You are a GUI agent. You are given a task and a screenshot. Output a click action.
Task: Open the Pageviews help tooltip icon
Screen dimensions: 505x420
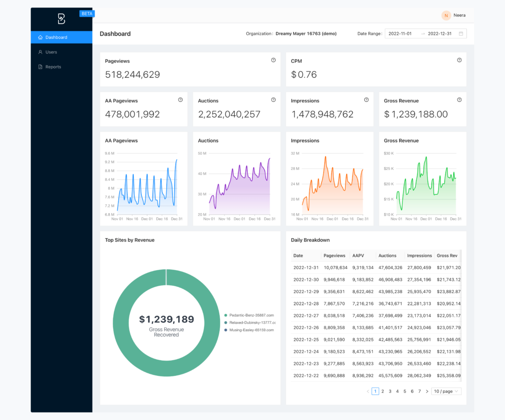(x=273, y=60)
